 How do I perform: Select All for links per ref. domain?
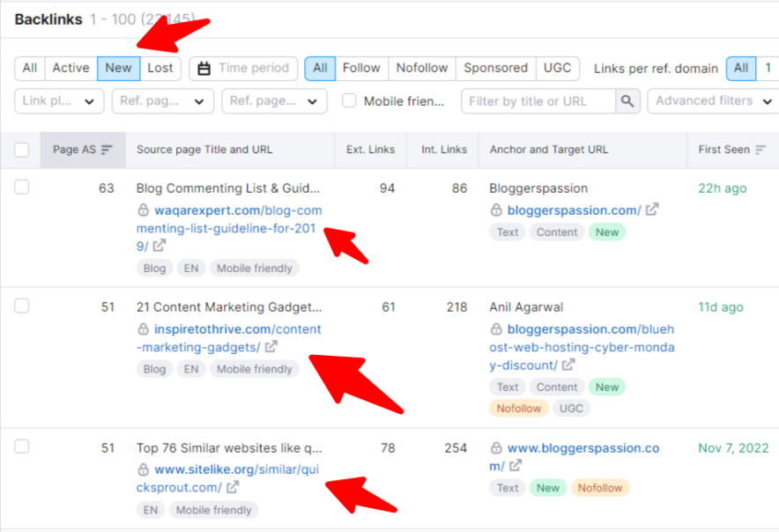741,68
